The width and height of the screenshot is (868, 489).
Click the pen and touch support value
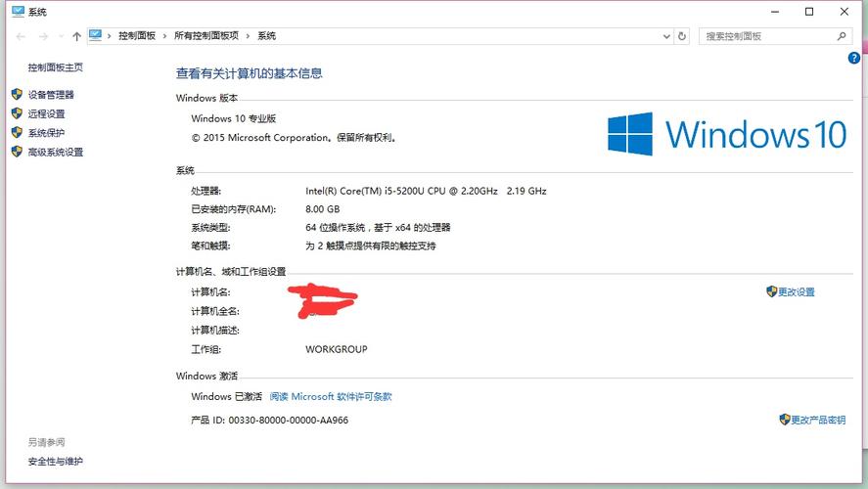point(370,245)
